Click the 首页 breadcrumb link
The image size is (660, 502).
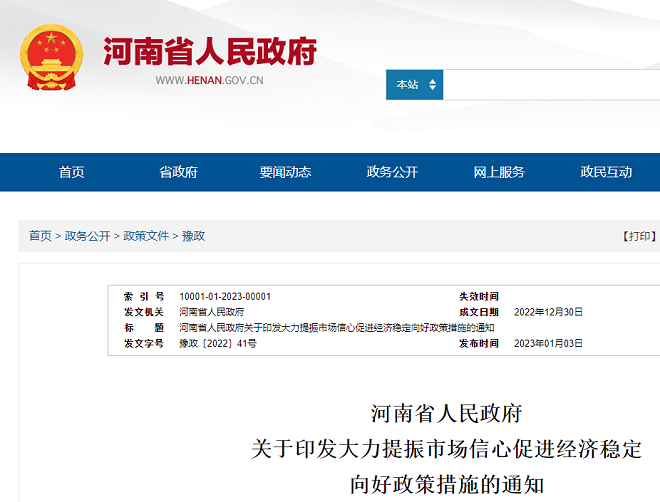[x=40, y=236]
